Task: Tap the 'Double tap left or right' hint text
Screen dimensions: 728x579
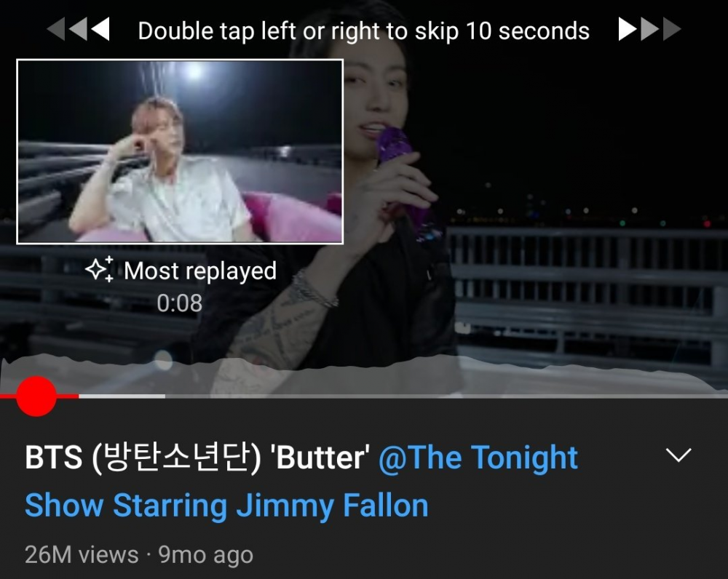Action: (x=363, y=31)
